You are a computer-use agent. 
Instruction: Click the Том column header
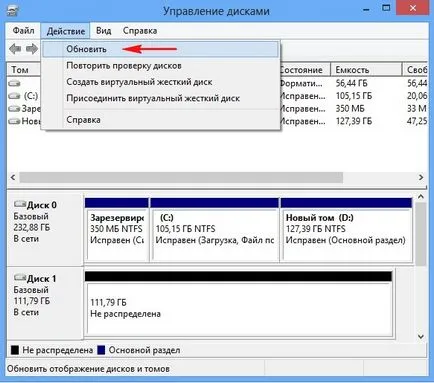click(x=24, y=70)
